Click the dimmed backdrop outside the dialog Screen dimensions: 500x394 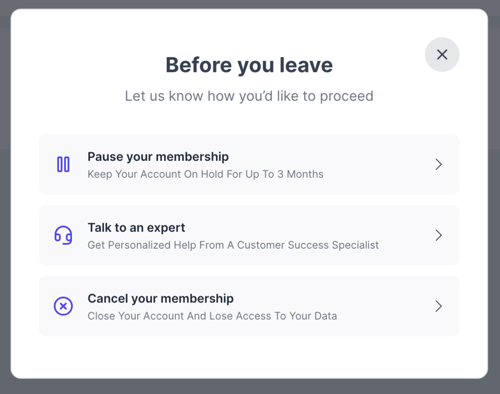(250, 387)
